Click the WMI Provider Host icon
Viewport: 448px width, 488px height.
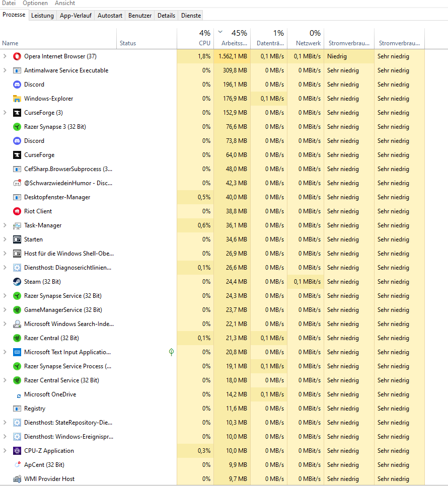17,478
